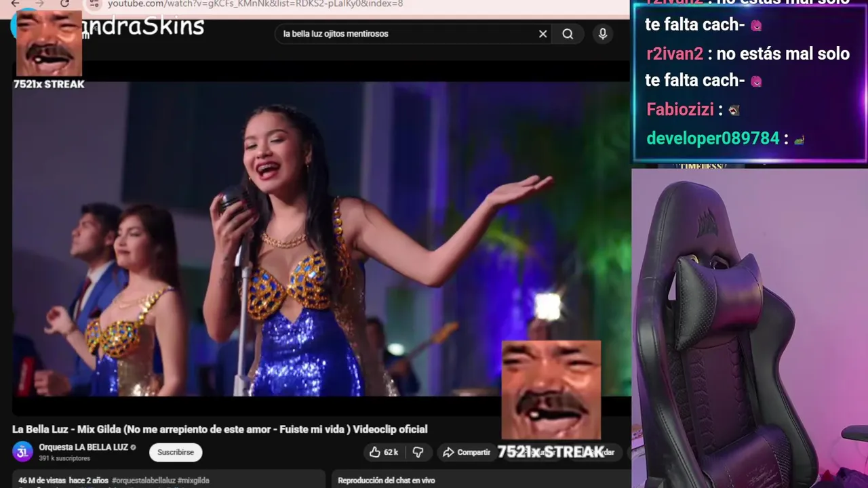Like the video with thumbs up
This screenshot has width=868, height=488.
[x=383, y=452]
